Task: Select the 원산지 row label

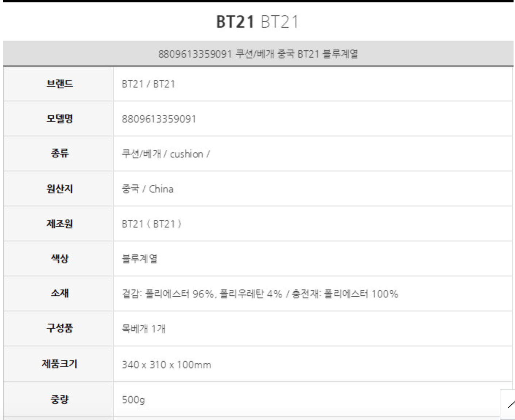Action: point(59,189)
